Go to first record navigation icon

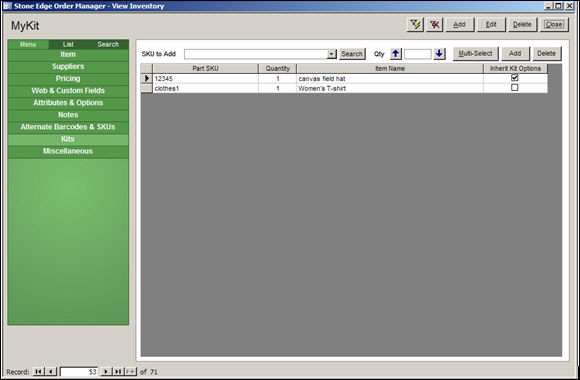[x=38, y=371]
